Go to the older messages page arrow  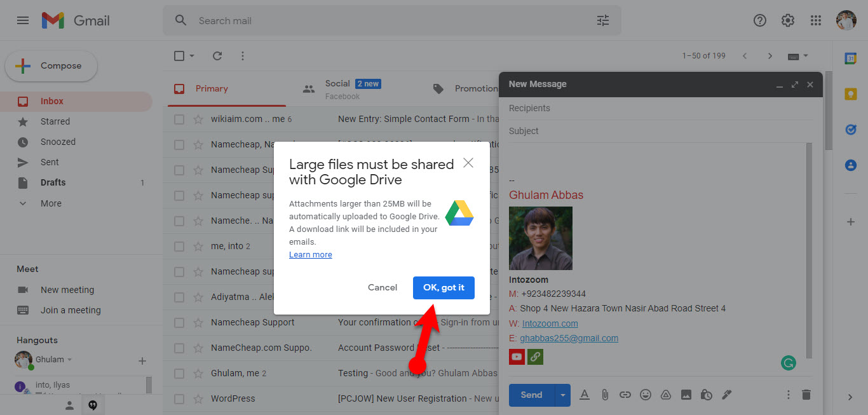[x=770, y=56]
